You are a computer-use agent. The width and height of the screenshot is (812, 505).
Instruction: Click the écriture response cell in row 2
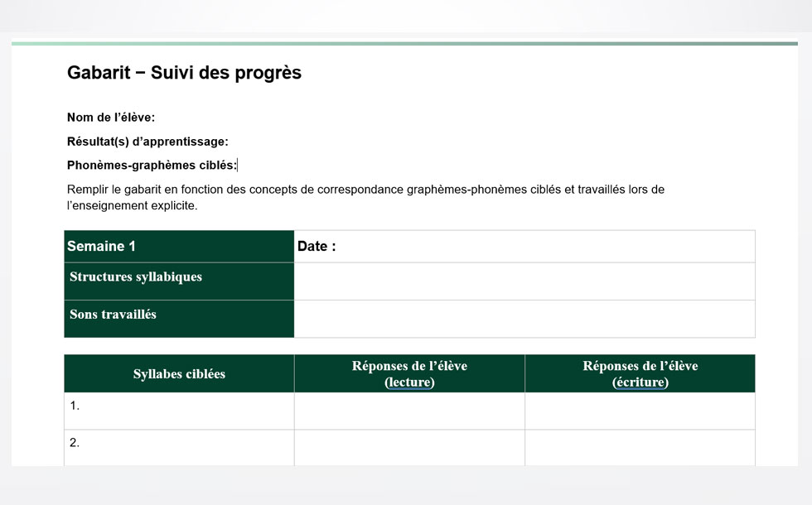tap(640, 448)
